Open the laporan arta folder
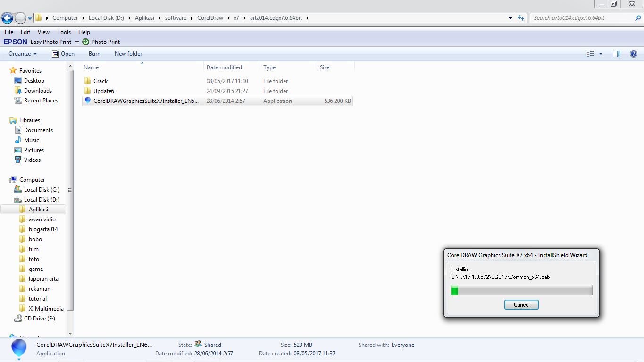The height and width of the screenshot is (362, 644). click(43, 279)
